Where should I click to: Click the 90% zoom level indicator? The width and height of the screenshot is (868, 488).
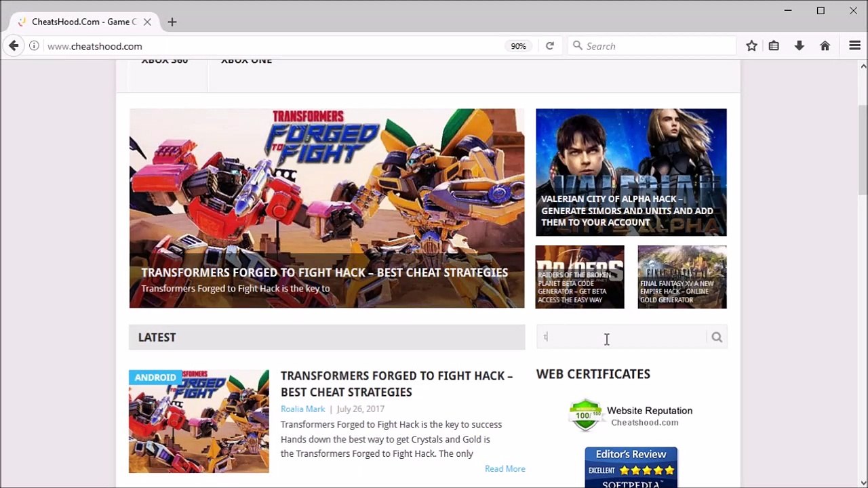coord(518,46)
